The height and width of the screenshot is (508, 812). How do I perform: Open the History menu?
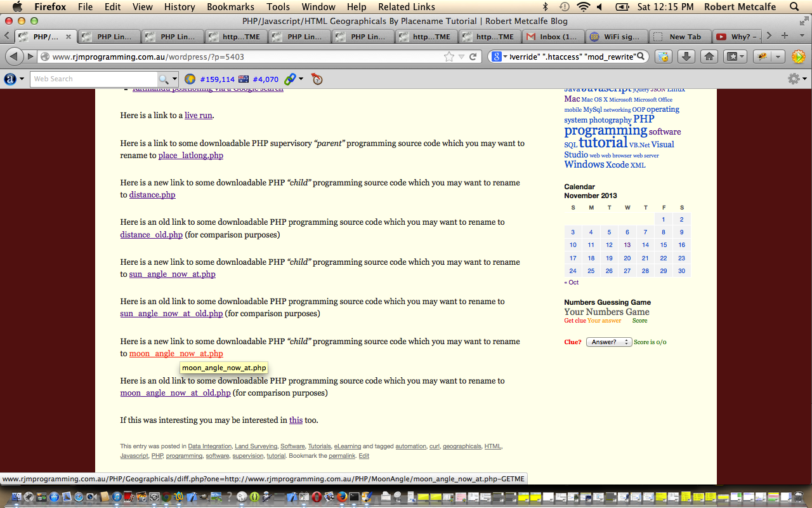tap(180, 7)
